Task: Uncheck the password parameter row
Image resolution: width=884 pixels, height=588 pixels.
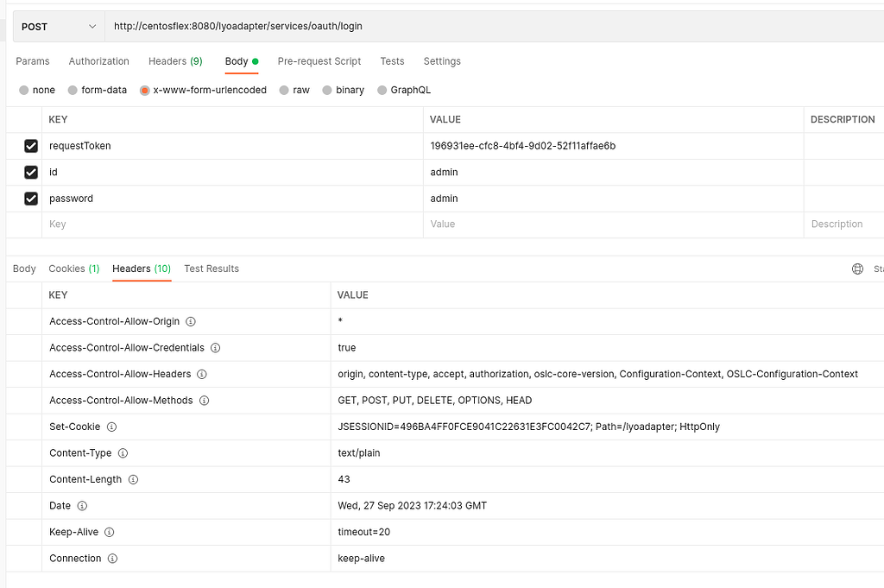Action: click(31, 199)
